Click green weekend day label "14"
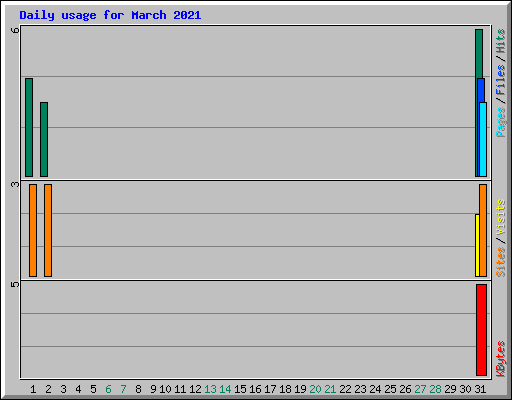 coord(225,389)
